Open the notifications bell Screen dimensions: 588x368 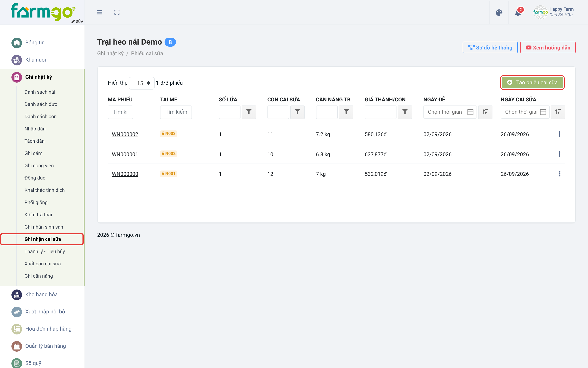(518, 13)
